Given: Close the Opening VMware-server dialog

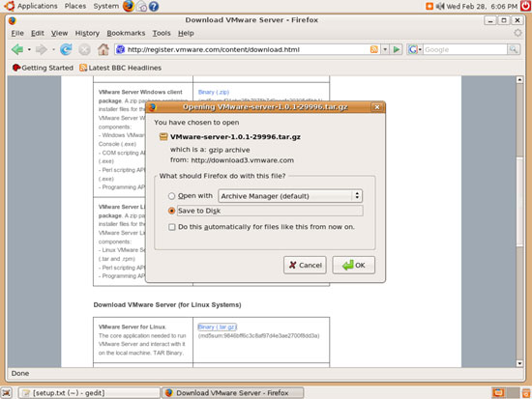Looking at the screenshot, I should (x=377, y=107).
